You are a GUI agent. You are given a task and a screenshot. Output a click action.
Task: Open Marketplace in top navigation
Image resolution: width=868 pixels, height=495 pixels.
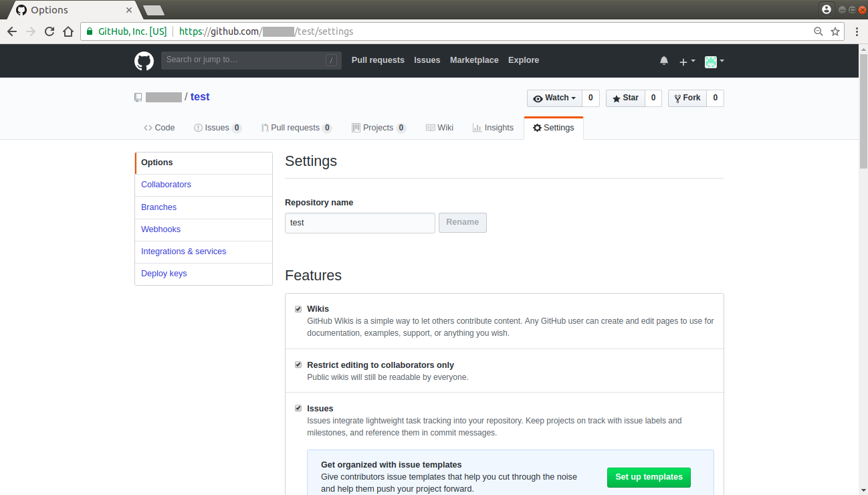[x=474, y=60]
